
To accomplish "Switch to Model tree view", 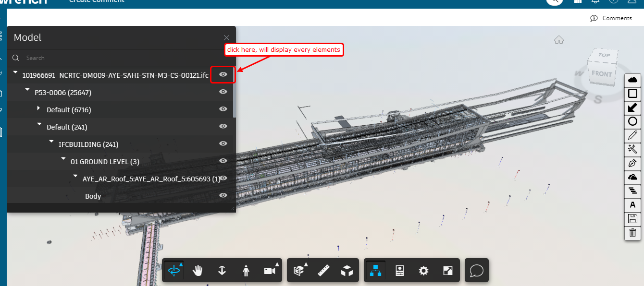I will pos(375,270).
